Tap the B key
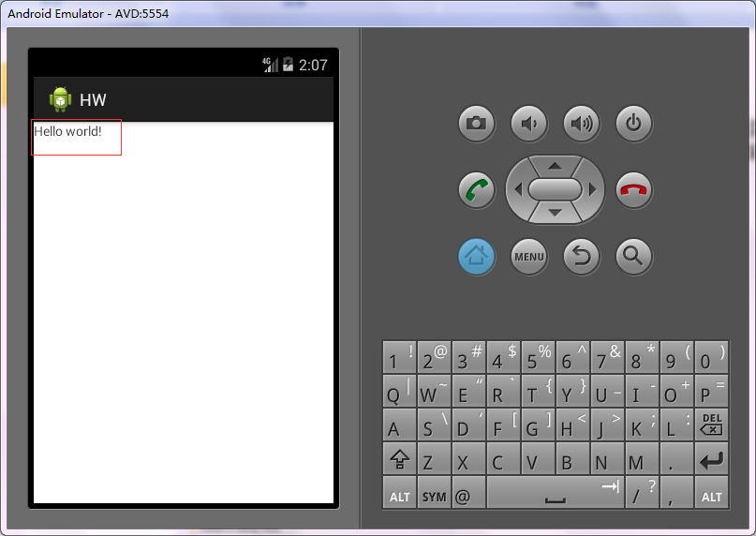The height and width of the screenshot is (536, 756). tap(572, 458)
